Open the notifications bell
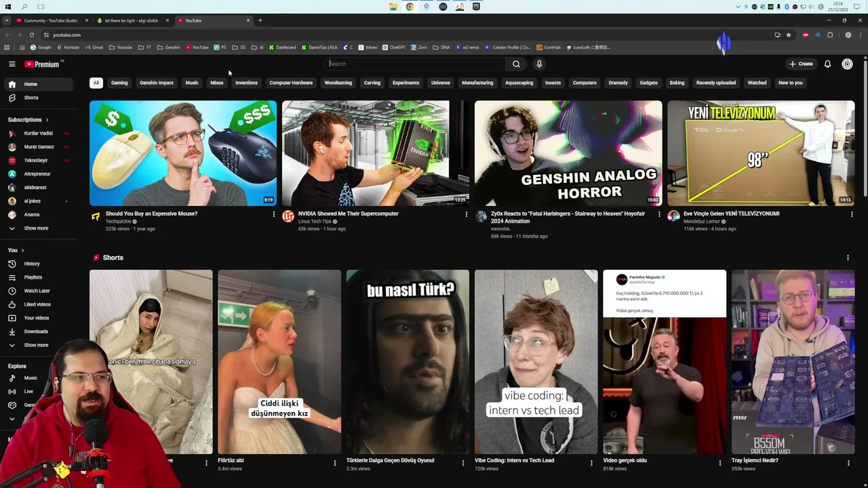 pyautogui.click(x=827, y=64)
